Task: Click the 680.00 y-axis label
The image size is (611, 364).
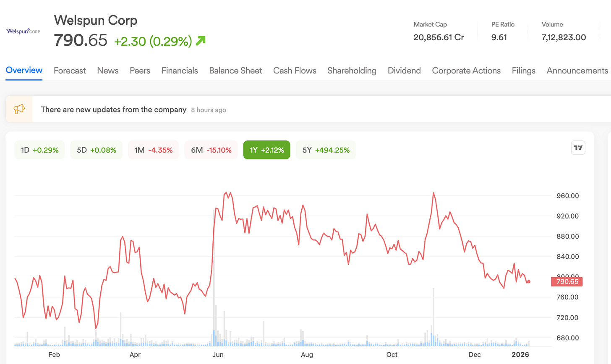Action: (567, 338)
